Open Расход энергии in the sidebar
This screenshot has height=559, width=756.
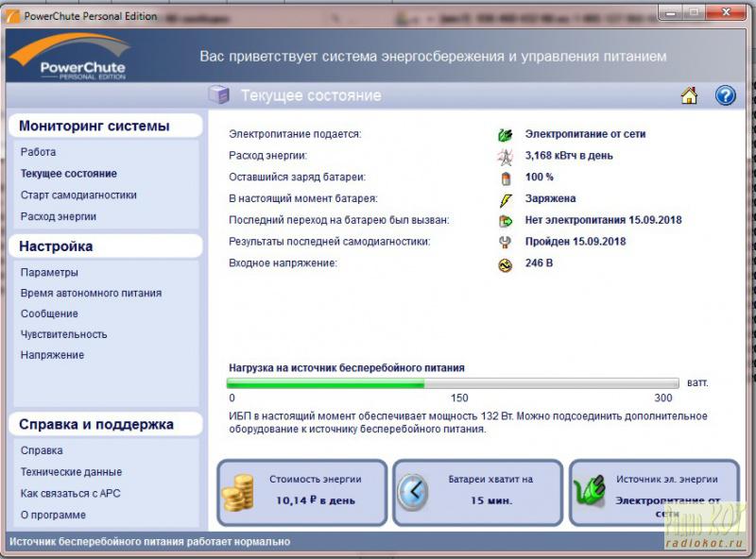pyautogui.click(x=59, y=217)
